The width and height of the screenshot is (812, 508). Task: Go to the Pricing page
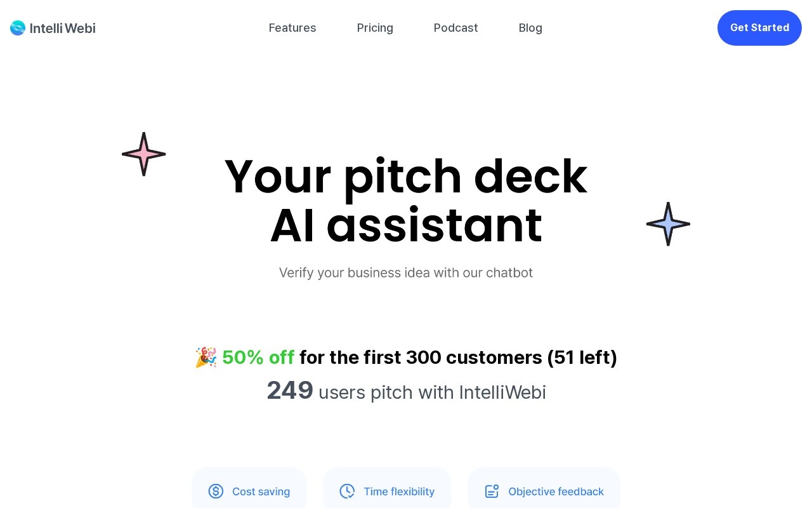pos(375,28)
